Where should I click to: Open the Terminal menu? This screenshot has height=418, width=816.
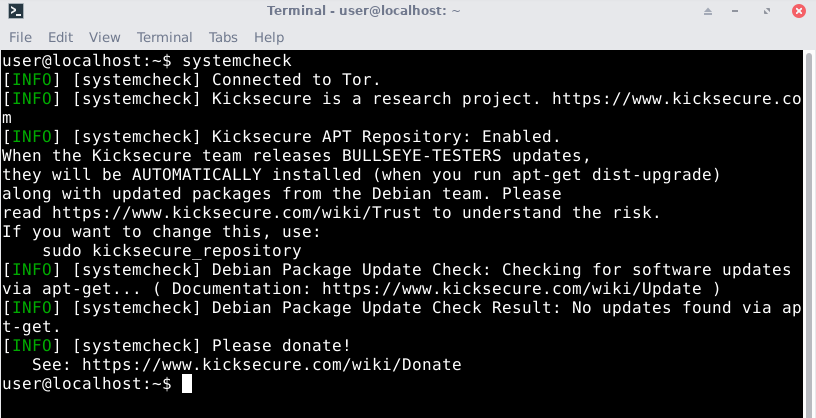[x=165, y=37]
